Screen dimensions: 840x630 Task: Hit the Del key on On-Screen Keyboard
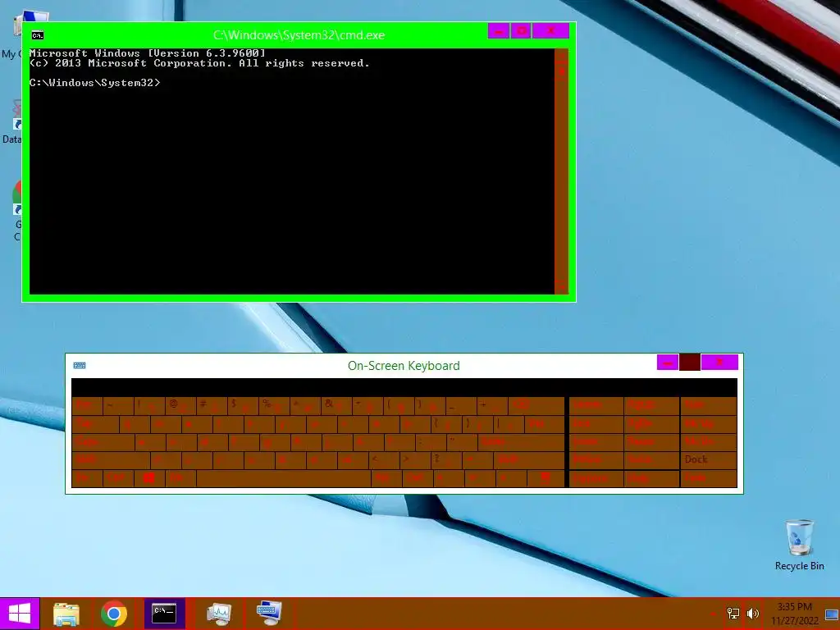(x=545, y=424)
